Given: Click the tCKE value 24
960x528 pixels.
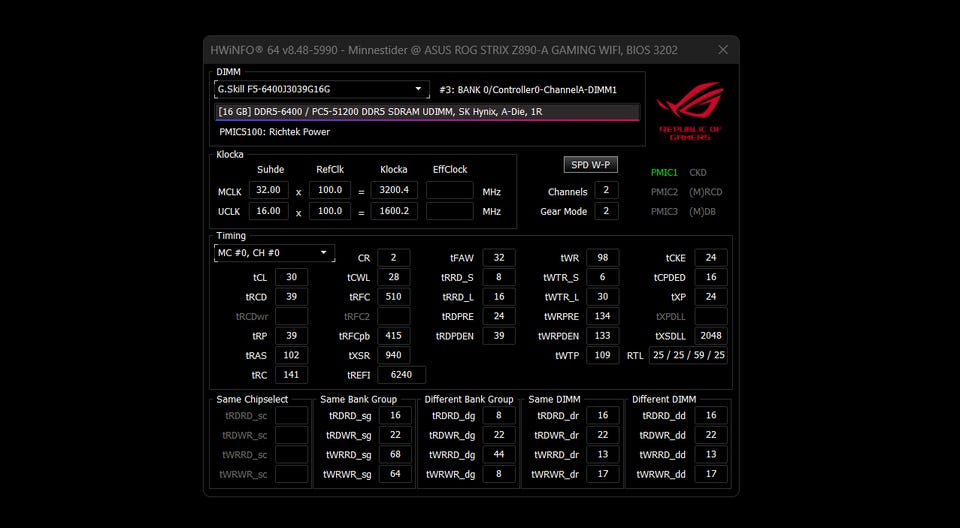Looking at the screenshot, I should [711, 258].
